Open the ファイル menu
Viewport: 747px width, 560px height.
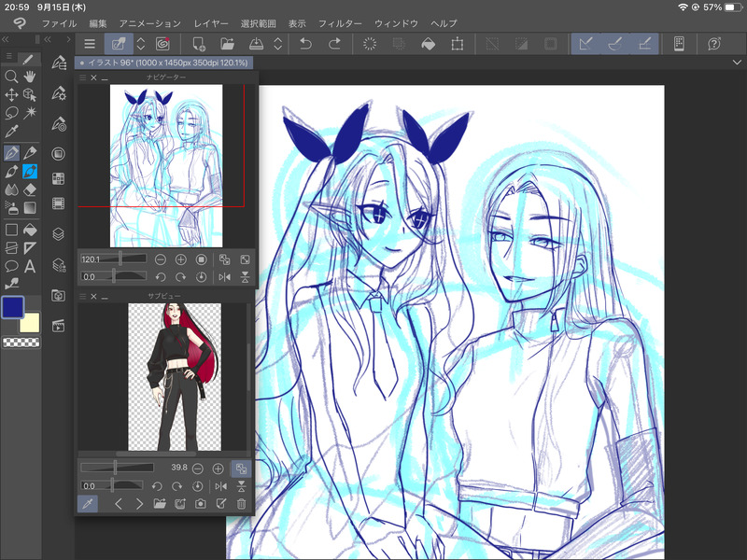click(59, 23)
